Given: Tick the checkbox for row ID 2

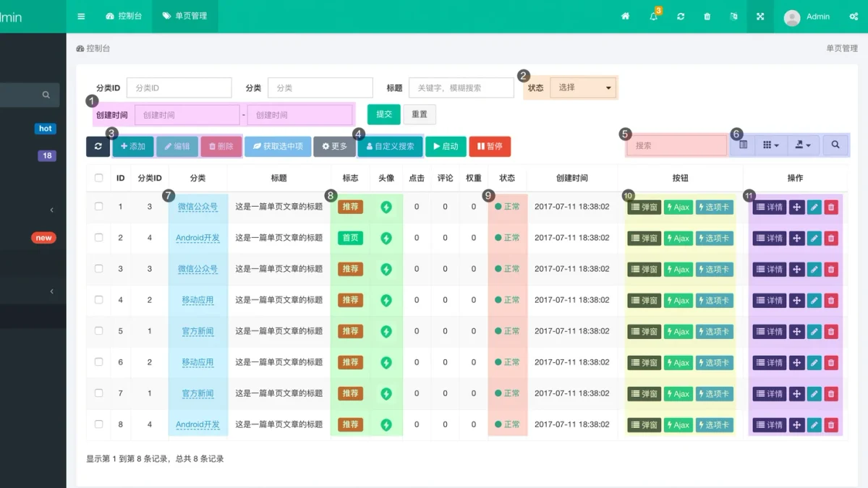Looking at the screenshot, I should tap(99, 238).
